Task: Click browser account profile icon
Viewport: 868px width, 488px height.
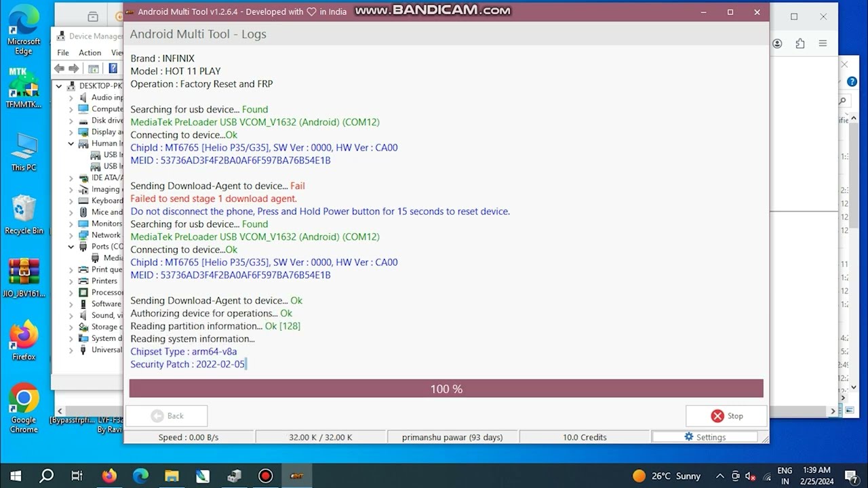Action: point(777,43)
